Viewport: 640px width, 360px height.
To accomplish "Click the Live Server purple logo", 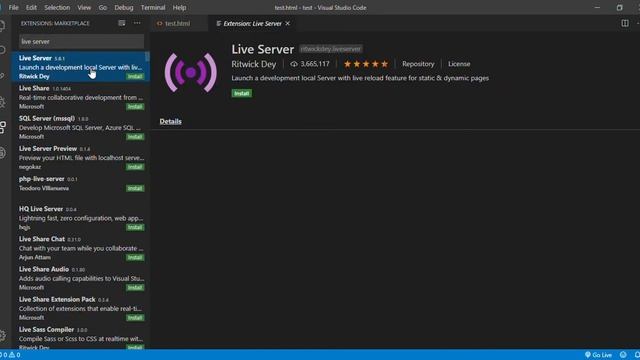I will (x=191, y=73).
